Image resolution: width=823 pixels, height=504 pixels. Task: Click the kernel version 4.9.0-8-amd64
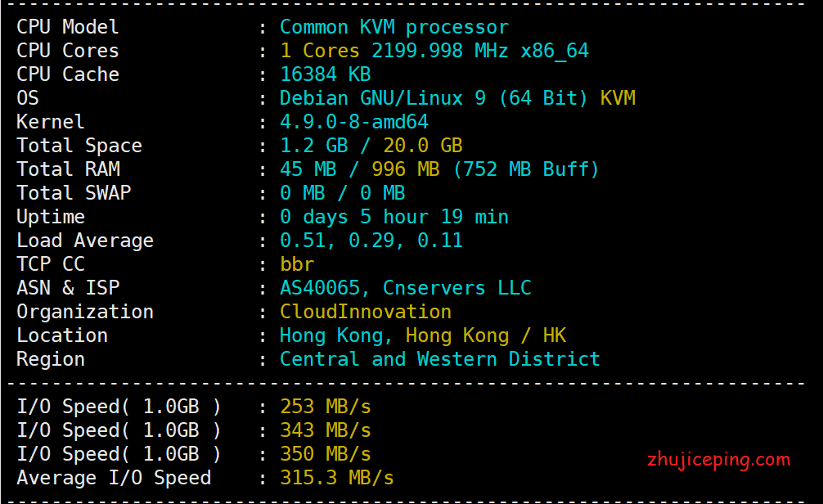pos(353,122)
